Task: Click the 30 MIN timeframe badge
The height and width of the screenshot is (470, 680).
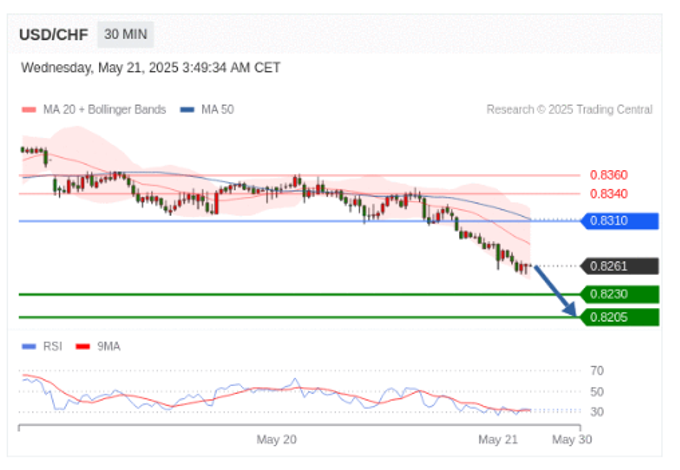Action: pyautogui.click(x=125, y=34)
